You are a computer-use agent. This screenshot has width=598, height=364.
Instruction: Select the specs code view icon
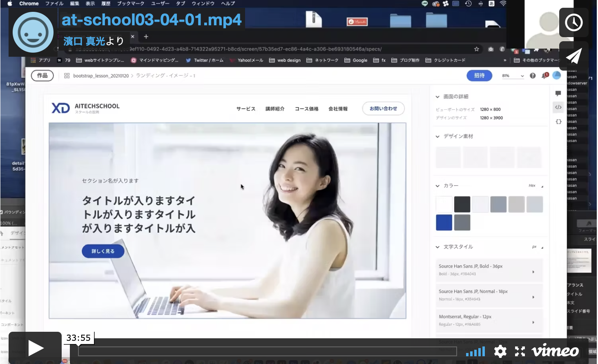pyautogui.click(x=558, y=107)
